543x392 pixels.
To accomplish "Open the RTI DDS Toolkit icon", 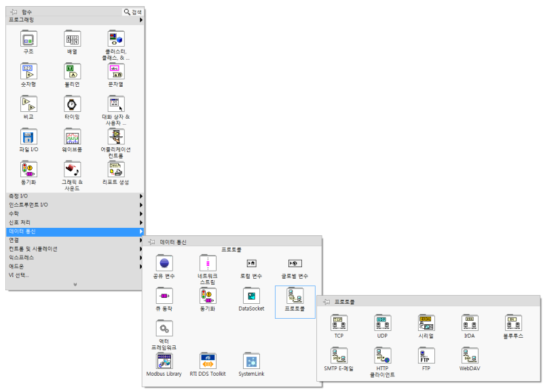I will (208, 361).
